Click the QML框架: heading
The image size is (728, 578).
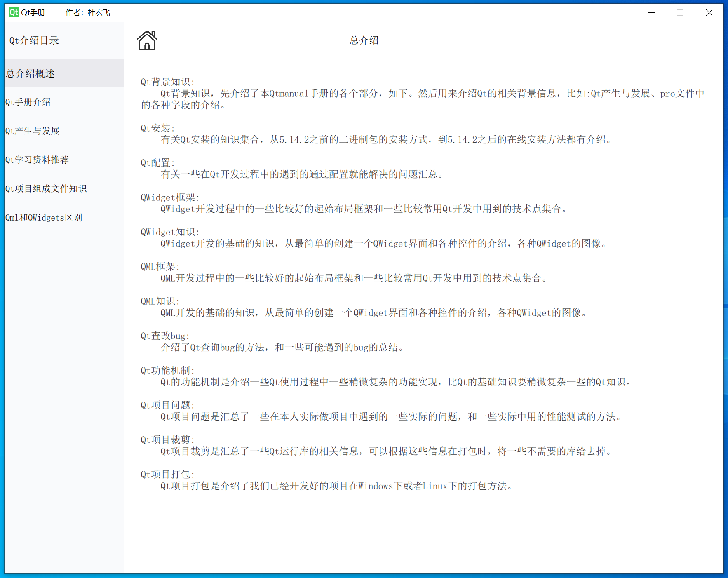point(160,267)
